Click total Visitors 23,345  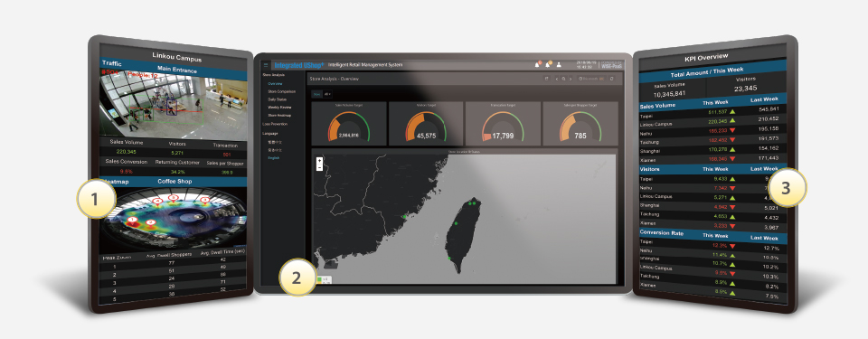(x=745, y=89)
